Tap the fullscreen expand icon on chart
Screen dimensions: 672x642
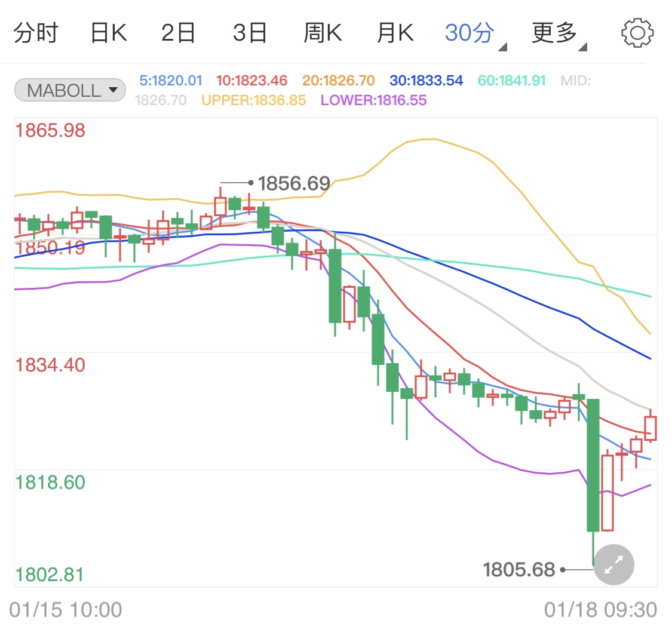(x=613, y=564)
